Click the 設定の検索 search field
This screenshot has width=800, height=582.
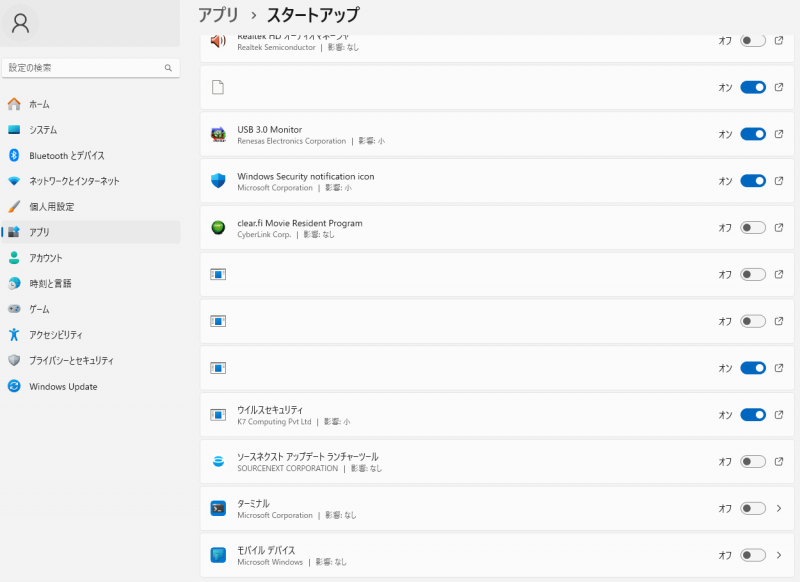(85, 68)
